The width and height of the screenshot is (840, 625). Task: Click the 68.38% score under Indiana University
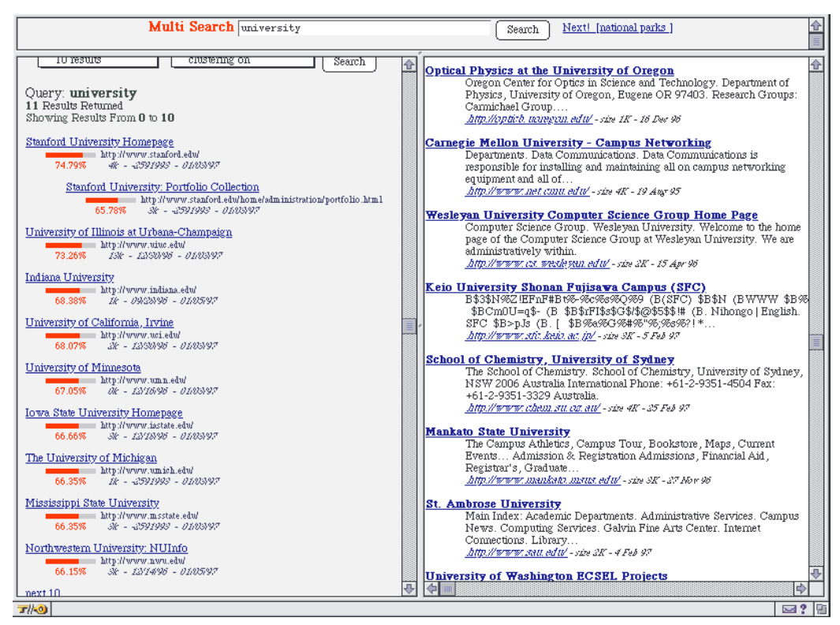pos(70,301)
